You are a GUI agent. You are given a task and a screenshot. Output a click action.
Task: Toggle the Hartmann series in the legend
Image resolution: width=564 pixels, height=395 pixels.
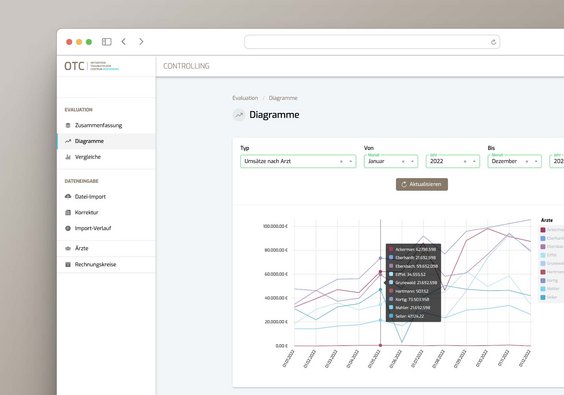[552, 272]
